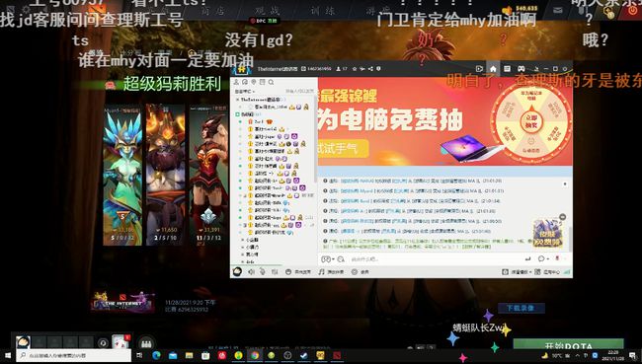Viewport: 642px width, 364px height.
Task: Click the Windows taskbar search box
Action: 73,355
